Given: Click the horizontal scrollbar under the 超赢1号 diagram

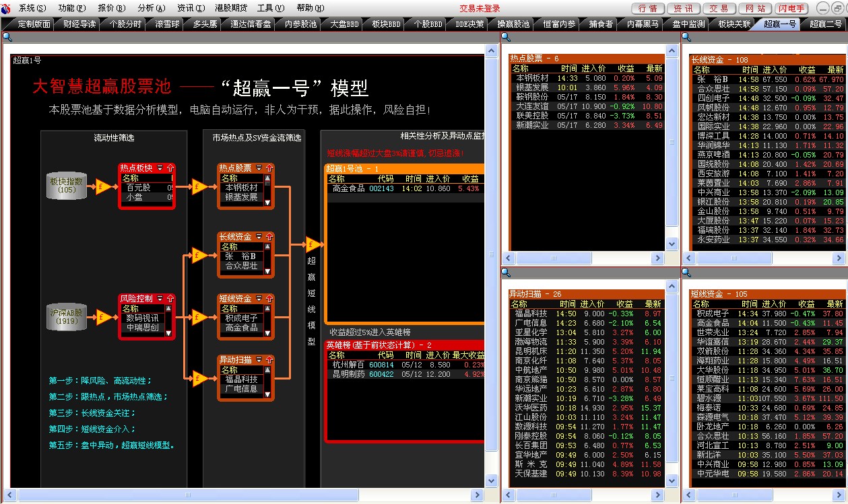Looking at the screenshot, I should pyautogui.click(x=245, y=495).
